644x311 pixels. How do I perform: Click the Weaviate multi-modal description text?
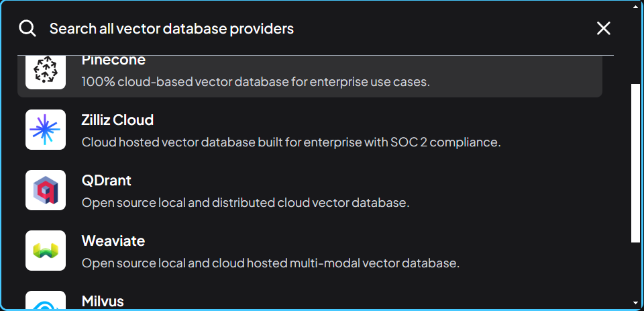point(270,263)
